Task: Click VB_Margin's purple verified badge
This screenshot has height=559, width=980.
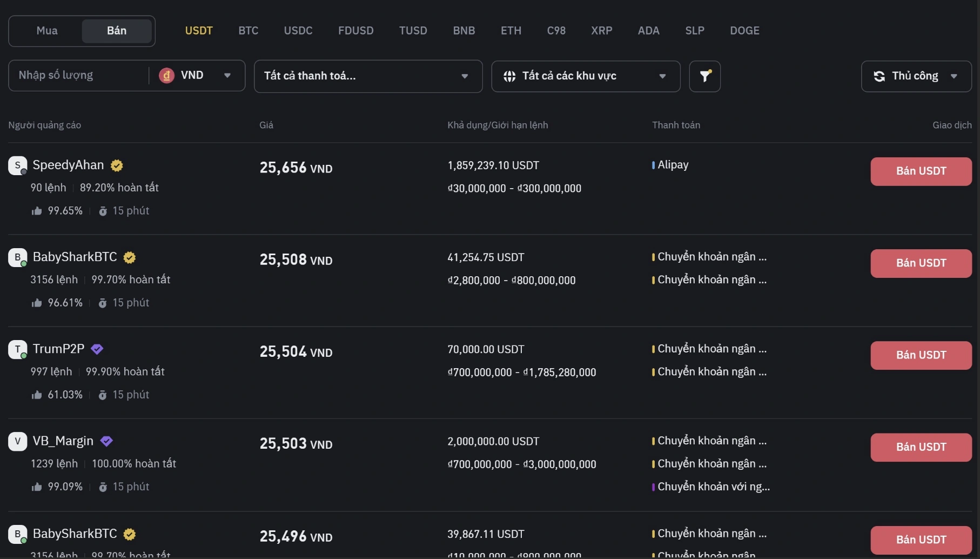Action: [x=106, y=441]
